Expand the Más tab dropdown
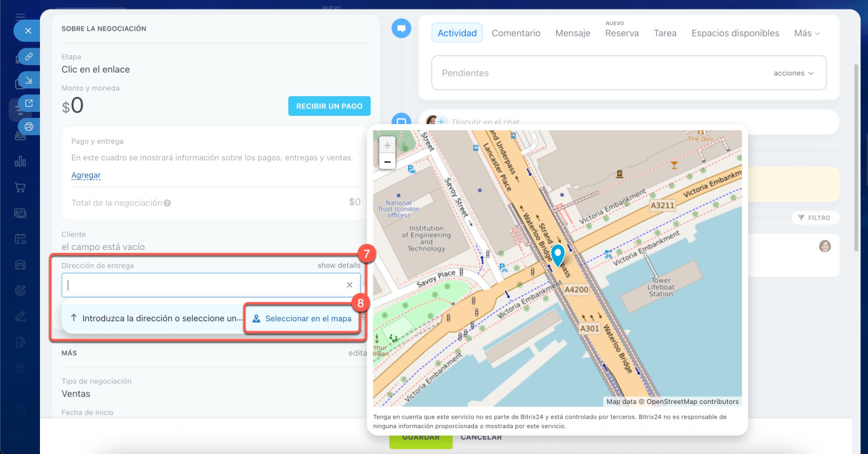The height and width of the screenshot is (454, 868). pyautogui.click(x=806, y=33)
